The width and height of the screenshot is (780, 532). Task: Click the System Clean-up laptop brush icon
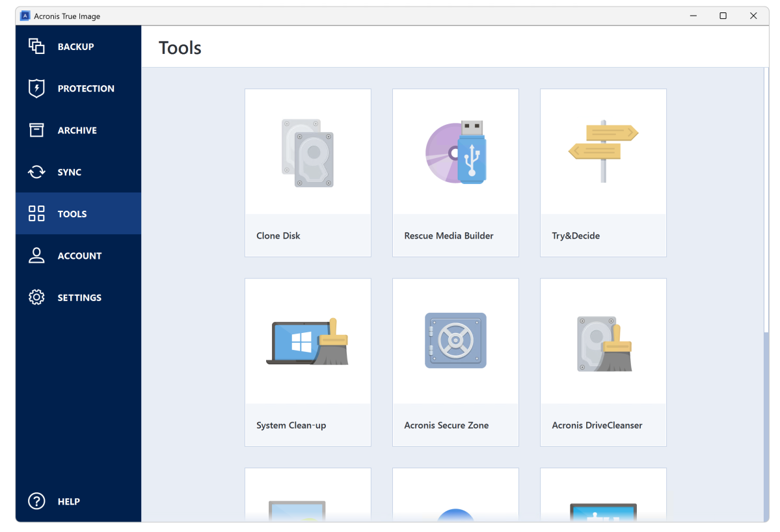pyautogui.click(x=308, y=341)
